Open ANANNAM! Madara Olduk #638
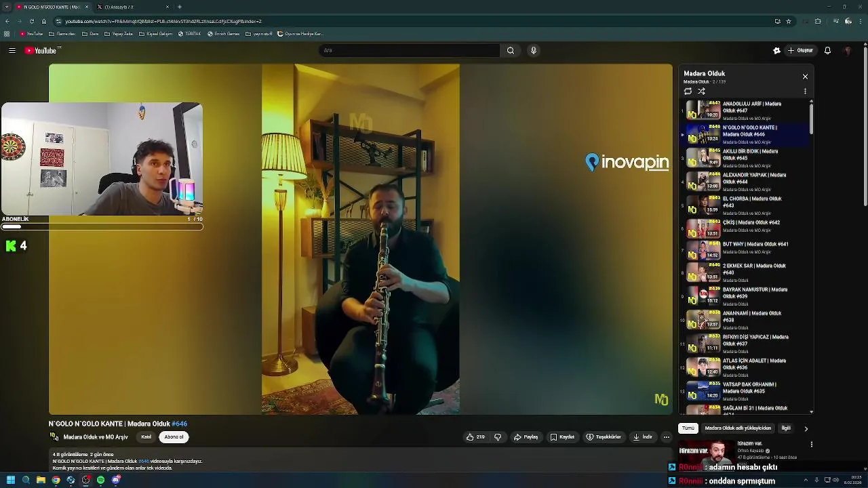This screenshot has width=868, height=488. [x=745, y=320]
